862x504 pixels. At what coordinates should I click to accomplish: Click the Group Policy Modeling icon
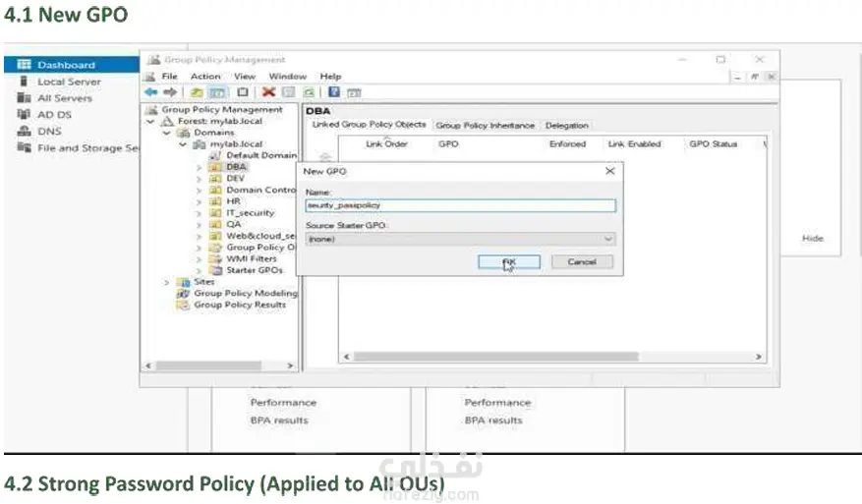click(183, 293)
